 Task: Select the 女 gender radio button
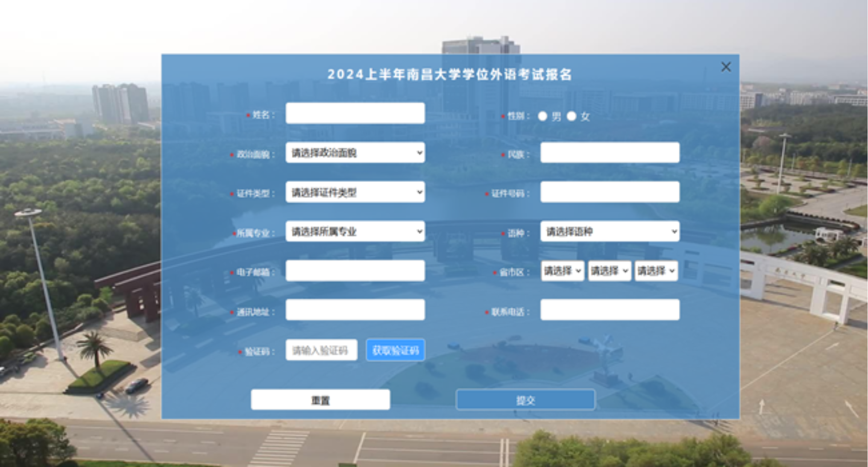click(572, 116)
